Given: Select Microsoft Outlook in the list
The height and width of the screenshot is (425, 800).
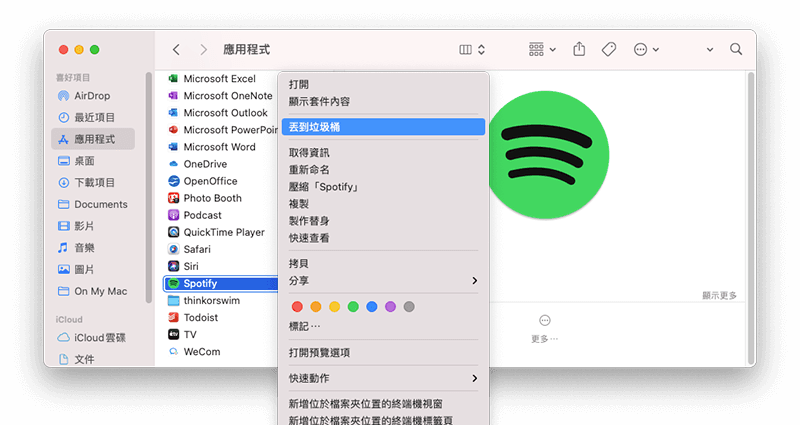Looking at the screenshot, I should coord(220,113).
